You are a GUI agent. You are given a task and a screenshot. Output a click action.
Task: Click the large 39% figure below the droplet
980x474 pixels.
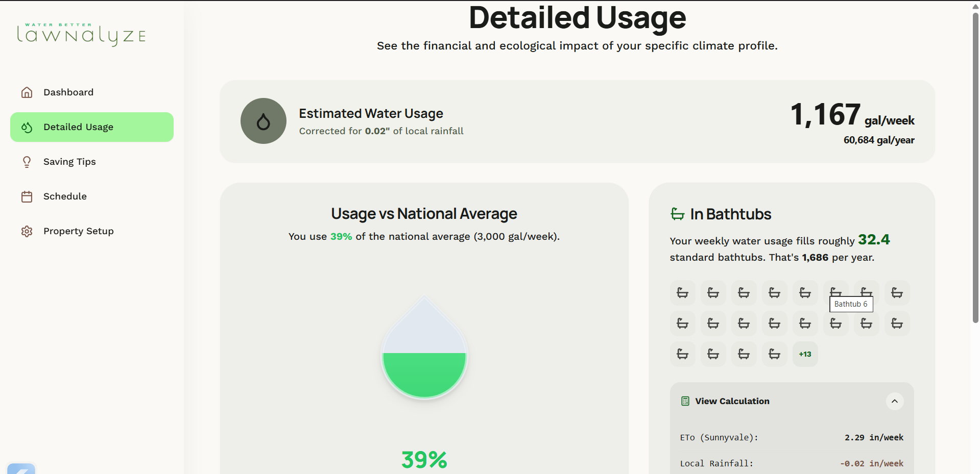point(424,460)
